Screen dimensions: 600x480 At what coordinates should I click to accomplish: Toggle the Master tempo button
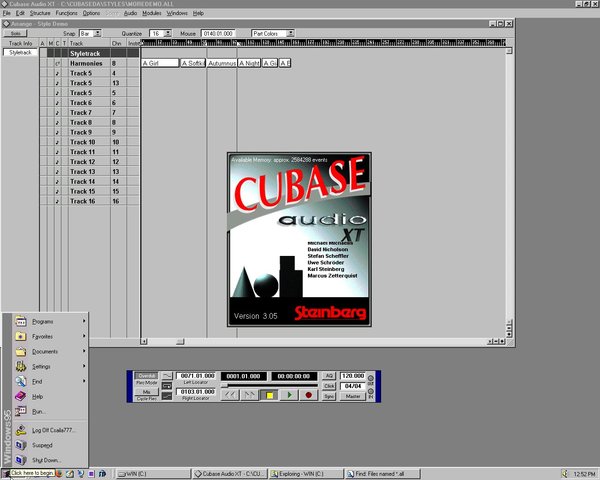coord(353,396)
